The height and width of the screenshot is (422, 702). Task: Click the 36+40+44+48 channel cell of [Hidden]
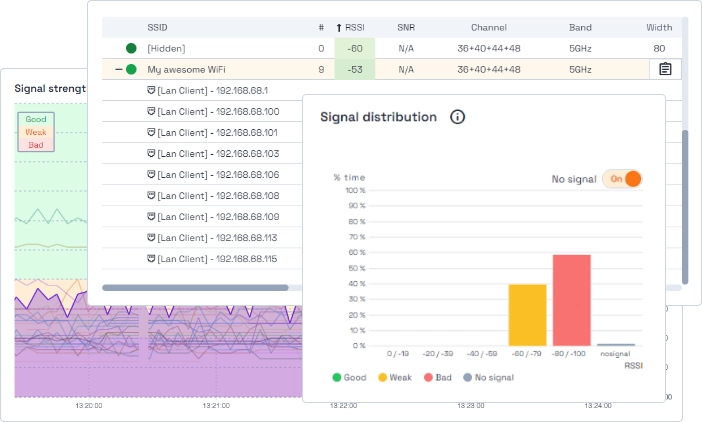click(488, 48)
